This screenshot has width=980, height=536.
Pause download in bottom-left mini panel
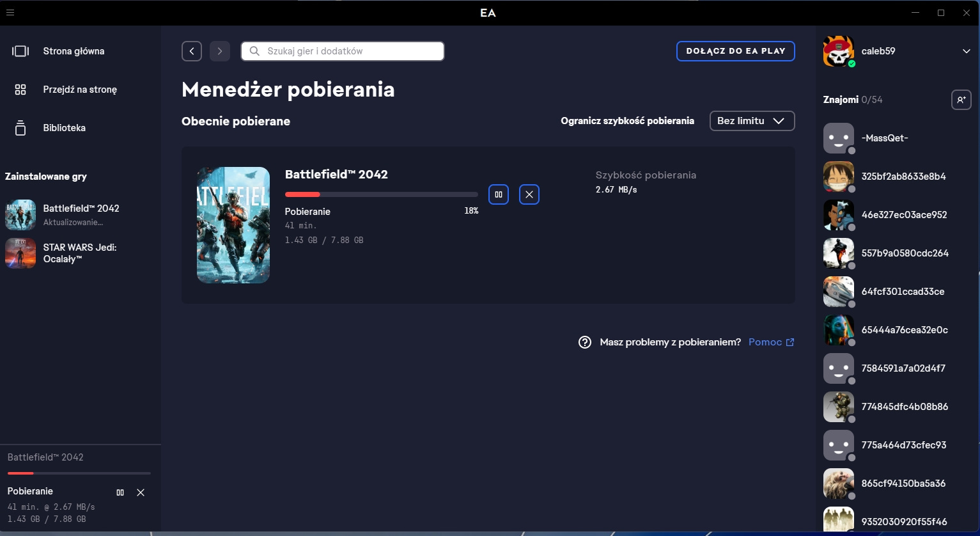coord(120,493)
